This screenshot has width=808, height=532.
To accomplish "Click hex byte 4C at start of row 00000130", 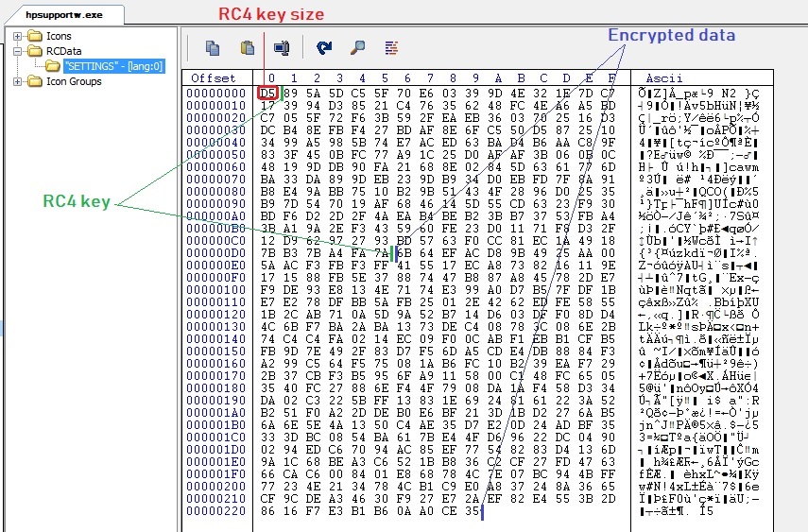I will coord(268,327).
